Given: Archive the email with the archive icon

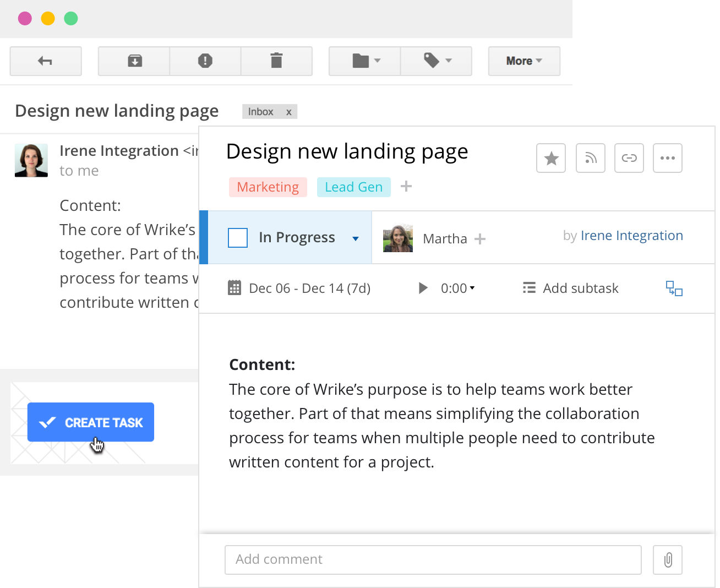Looking at the screenshot, I should [134, 61].
